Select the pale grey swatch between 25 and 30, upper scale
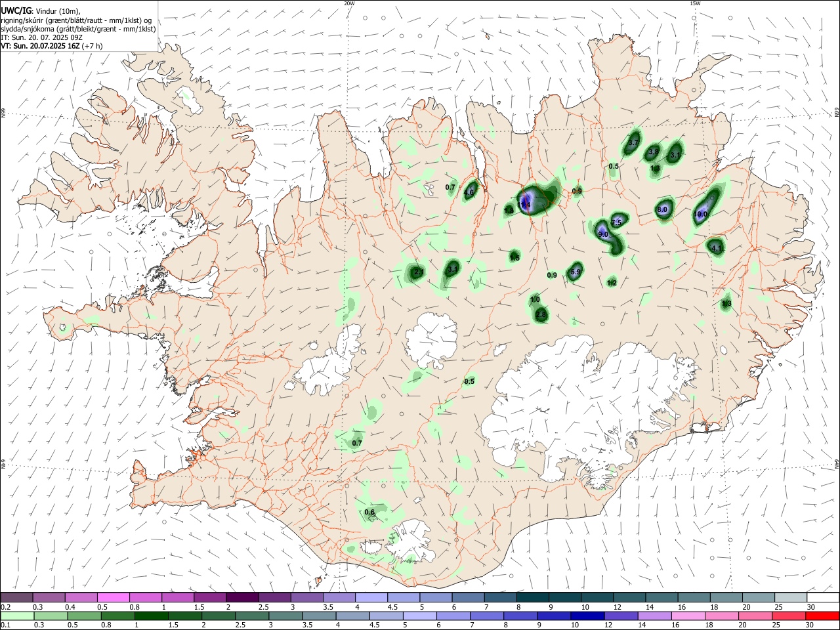 coord(789,598)
